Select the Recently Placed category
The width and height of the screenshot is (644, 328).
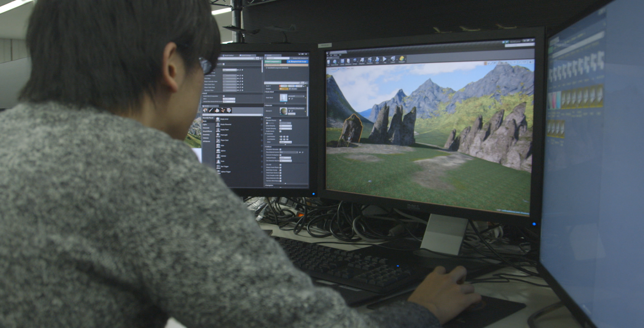[x=208, y=118]
